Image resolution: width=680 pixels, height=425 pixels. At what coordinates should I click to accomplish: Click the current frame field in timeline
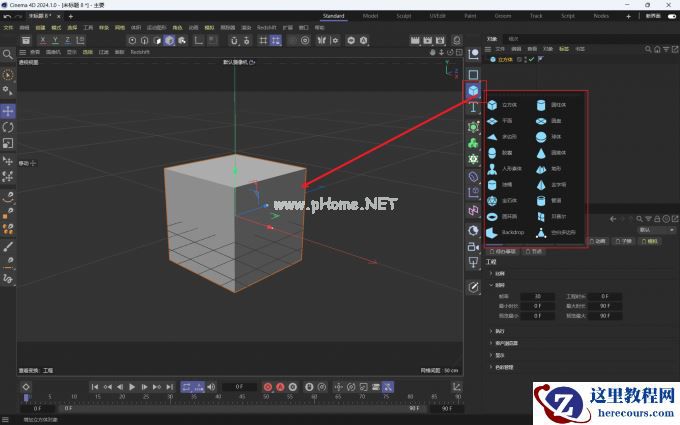click(x=239, y=387)
